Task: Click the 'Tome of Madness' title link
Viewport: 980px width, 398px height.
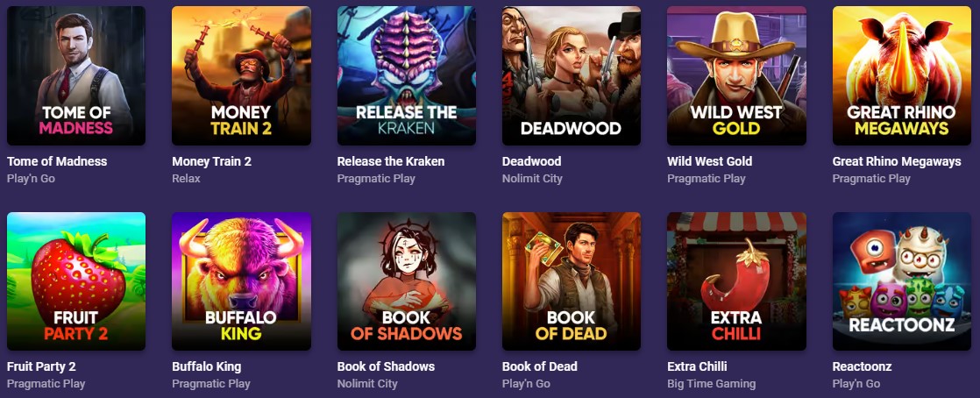Action: point(57,161)
